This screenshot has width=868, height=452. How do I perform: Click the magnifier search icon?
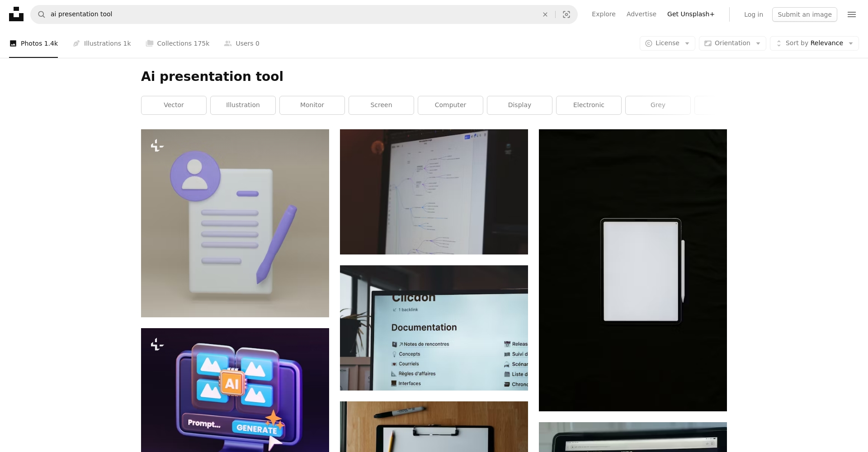[41, 14]
